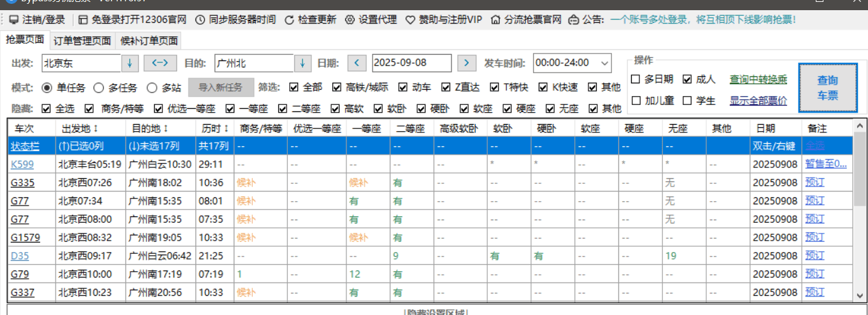Viewport: 868px width, 315px height.
Task: Open train K599 link
Action: pyautogui.click(x=22, y=164)
